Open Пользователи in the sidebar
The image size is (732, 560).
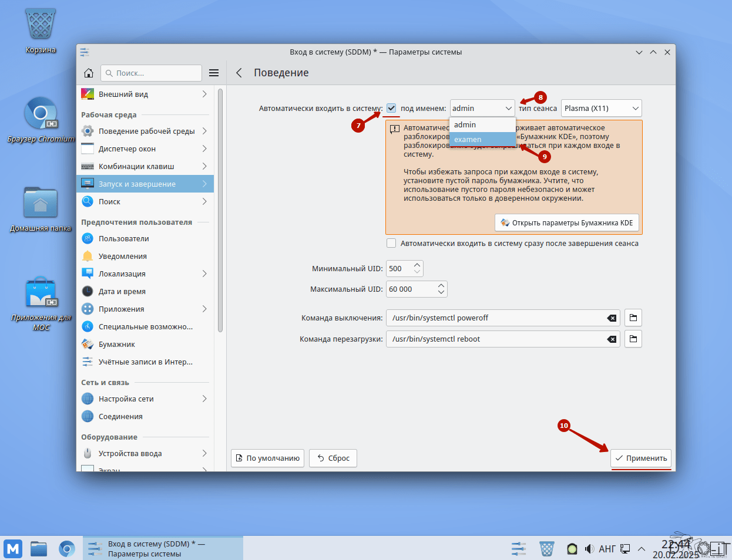coord(123,238)
